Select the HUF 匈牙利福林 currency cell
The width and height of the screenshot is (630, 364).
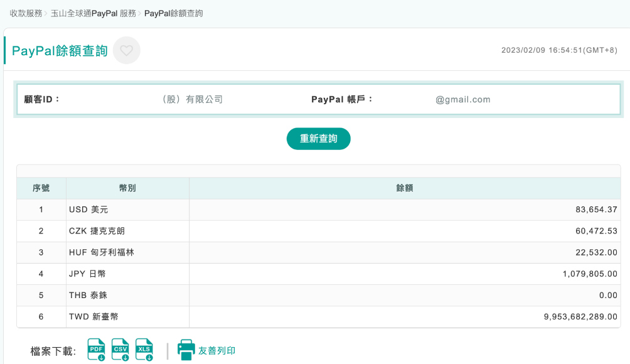(x=102, y=252)
